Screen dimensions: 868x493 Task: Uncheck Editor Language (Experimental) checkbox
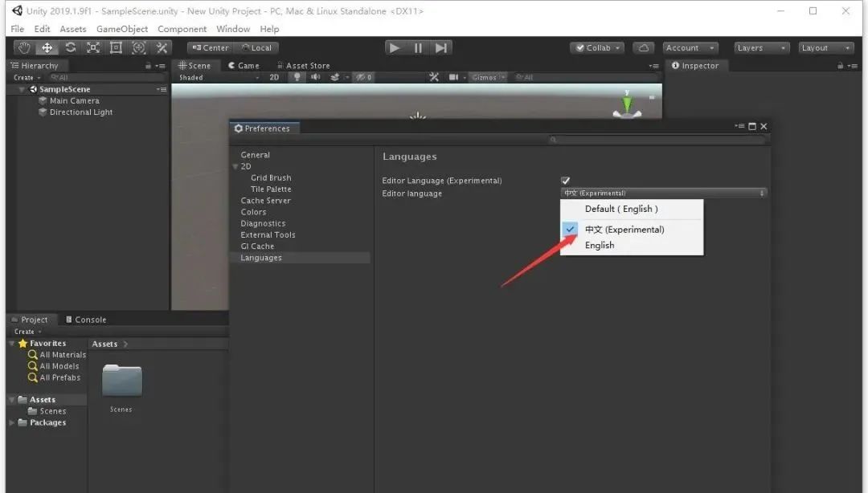pyautogui.click(x=565, y=181)
